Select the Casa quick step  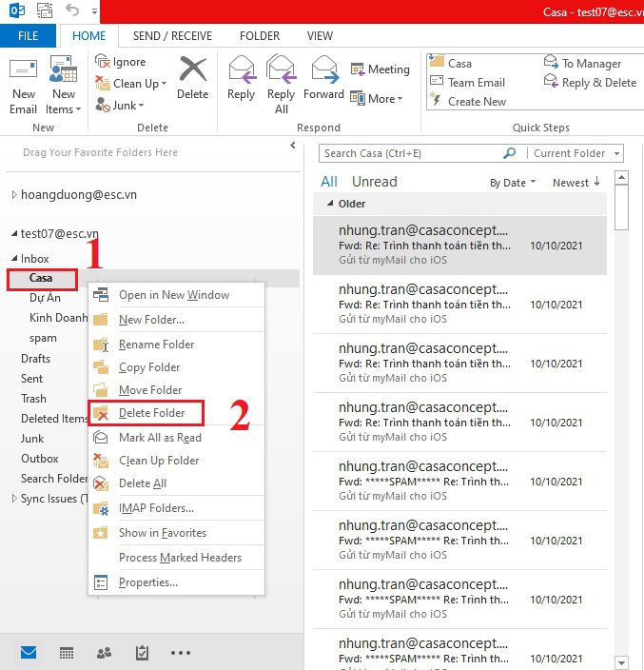pos(450,63)
